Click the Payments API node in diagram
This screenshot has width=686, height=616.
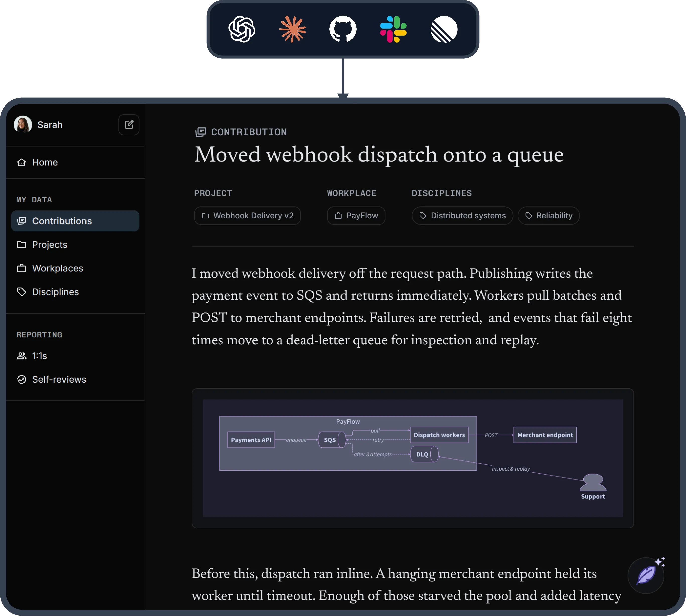[251, 440]
